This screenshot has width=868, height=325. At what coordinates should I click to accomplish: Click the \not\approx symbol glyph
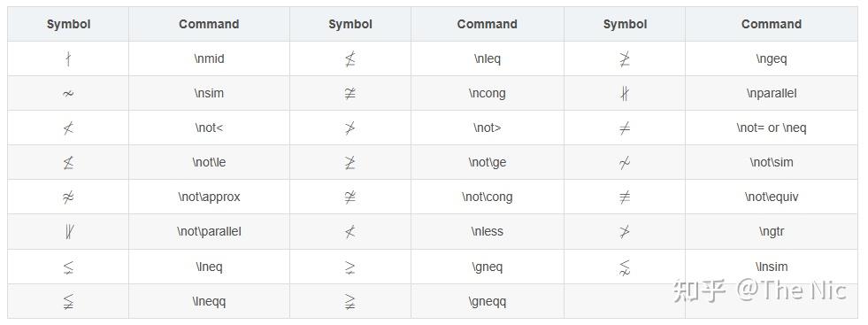(68, 197)
